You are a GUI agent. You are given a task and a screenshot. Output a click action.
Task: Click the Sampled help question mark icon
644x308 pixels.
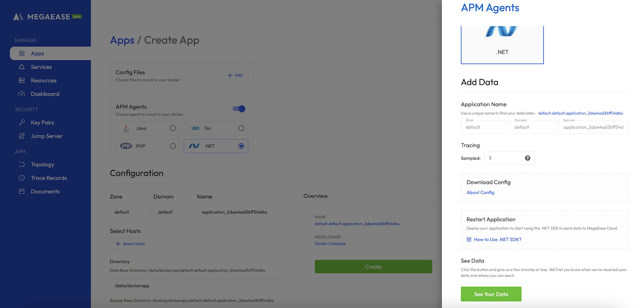(x=527, y=158)
